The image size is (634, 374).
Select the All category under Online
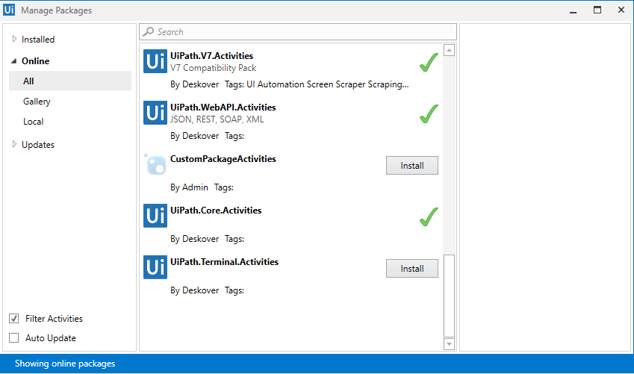pyautogui.click(x=70, y=81)
